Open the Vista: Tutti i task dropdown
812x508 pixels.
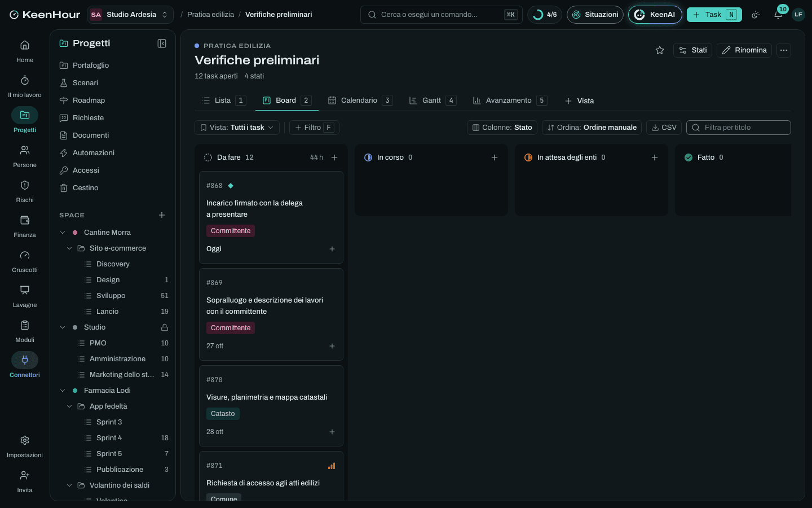[x=237, y=128]
